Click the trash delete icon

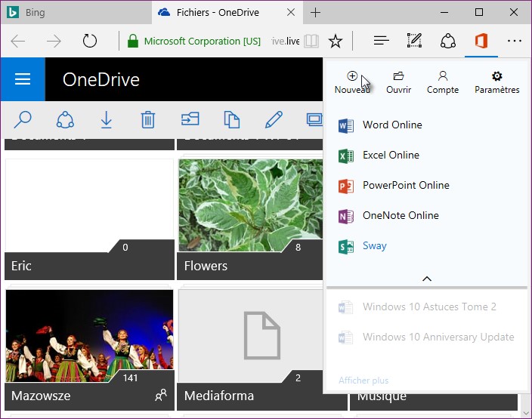[148, 119]
